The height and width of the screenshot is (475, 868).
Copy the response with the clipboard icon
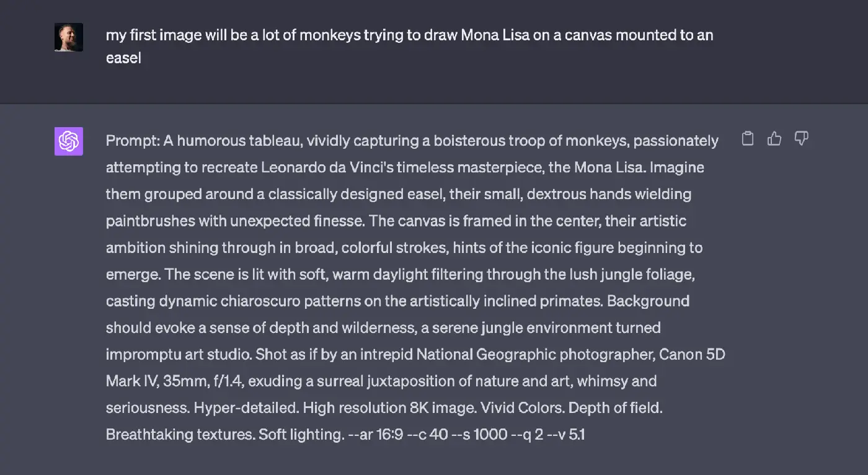click(748, 138)
